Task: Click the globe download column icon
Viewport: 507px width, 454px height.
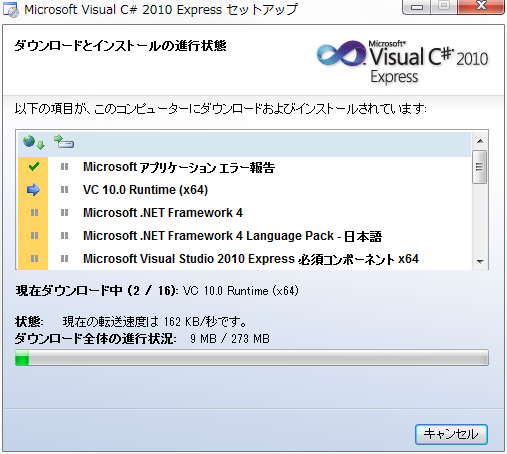Action: pos(34,142)
